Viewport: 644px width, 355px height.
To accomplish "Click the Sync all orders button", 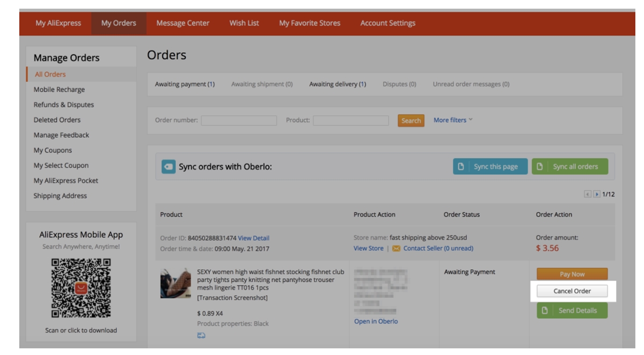I will coord(570,167).
